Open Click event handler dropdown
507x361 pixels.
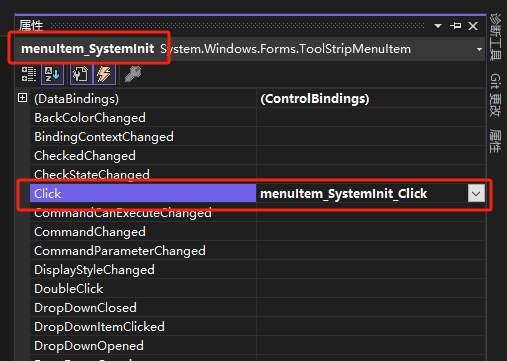[476, 194]
